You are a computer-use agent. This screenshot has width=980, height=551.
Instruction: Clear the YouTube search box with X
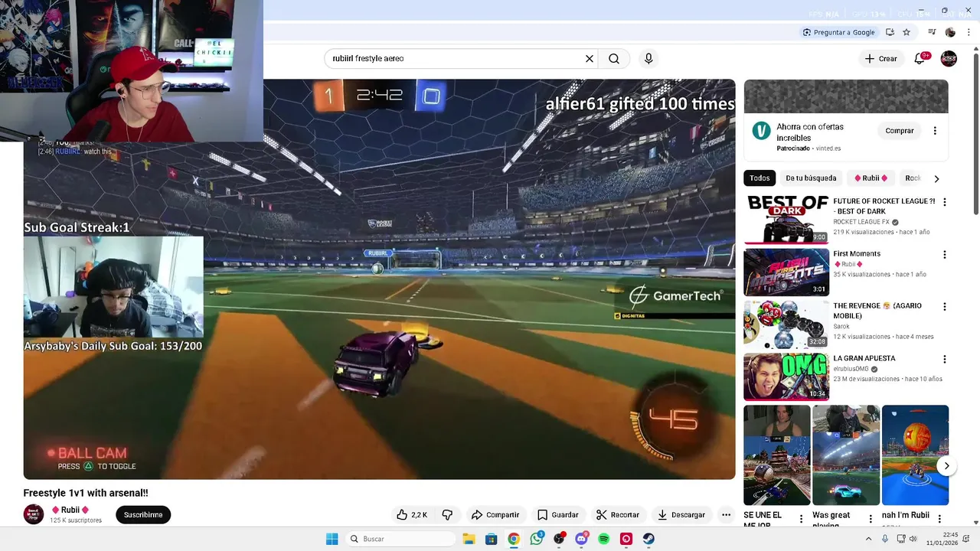pos(590,58)
